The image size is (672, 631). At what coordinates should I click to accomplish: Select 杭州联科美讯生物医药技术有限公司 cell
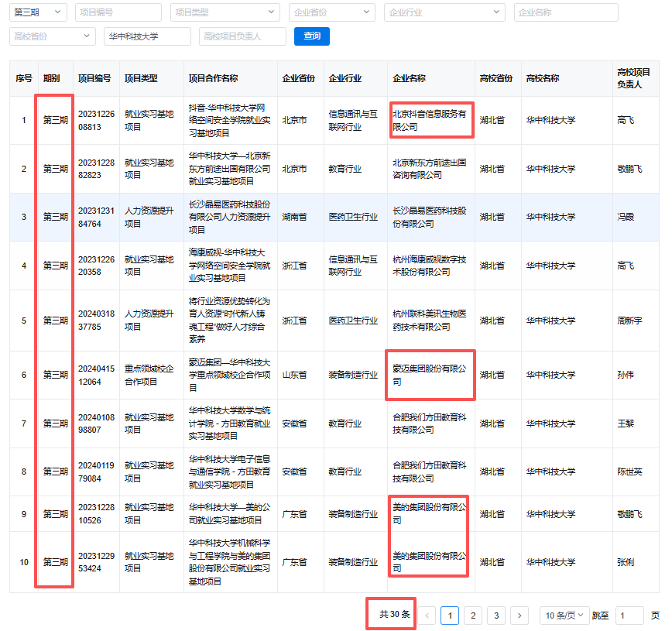coord(431,321)
